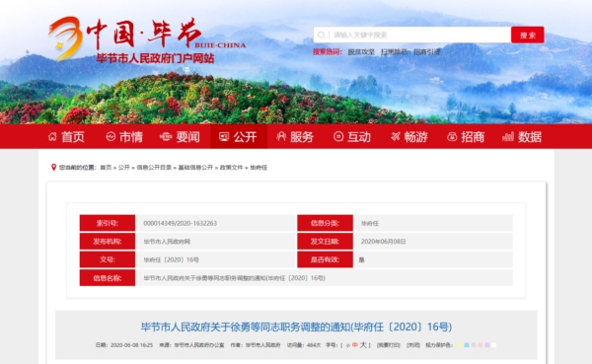Click the 关闭 close link

(x=413, y=345)
